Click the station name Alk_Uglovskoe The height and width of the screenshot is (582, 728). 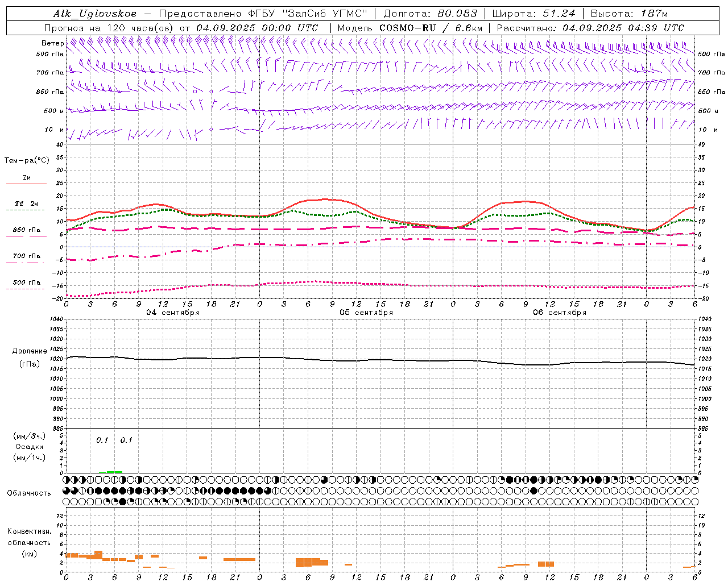(95, 14)
